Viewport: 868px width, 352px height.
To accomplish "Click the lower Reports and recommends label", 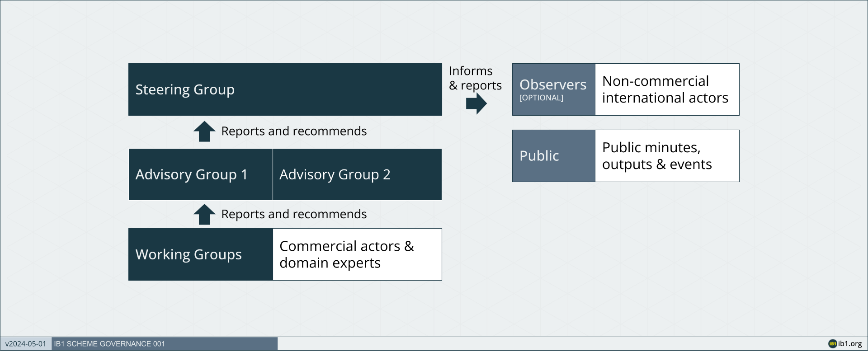I will tap(294, 214).
